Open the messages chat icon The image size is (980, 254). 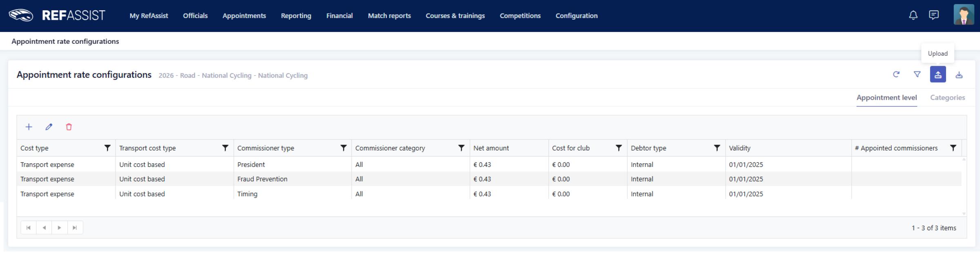click(x=933, y=16)
